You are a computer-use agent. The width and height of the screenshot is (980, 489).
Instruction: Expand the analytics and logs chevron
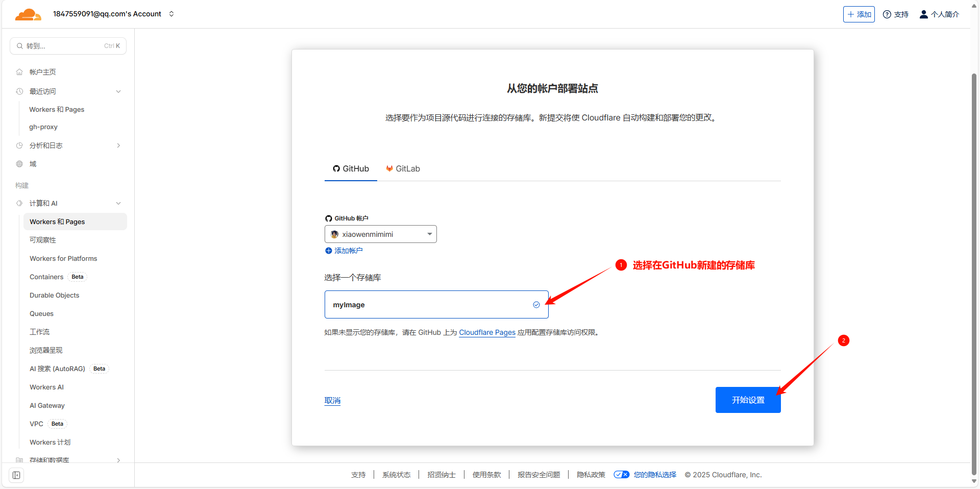click(118, 145)
